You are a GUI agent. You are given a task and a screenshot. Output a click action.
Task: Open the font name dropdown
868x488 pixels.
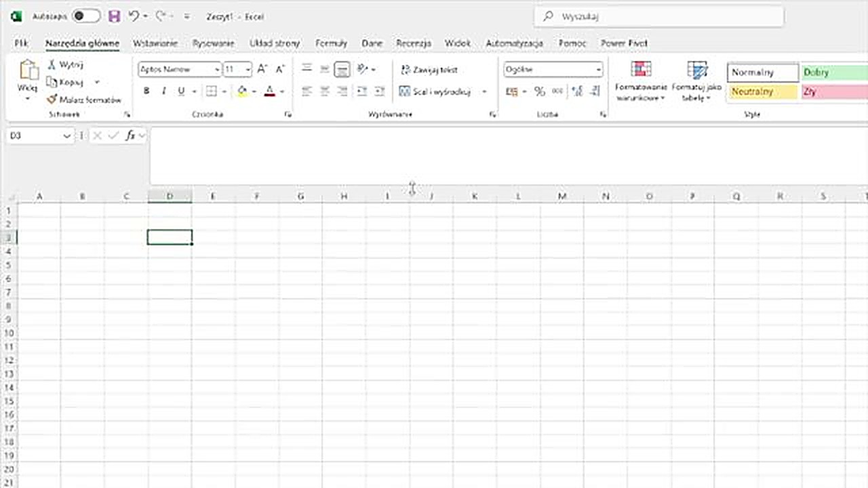click(x=217, y=69)
